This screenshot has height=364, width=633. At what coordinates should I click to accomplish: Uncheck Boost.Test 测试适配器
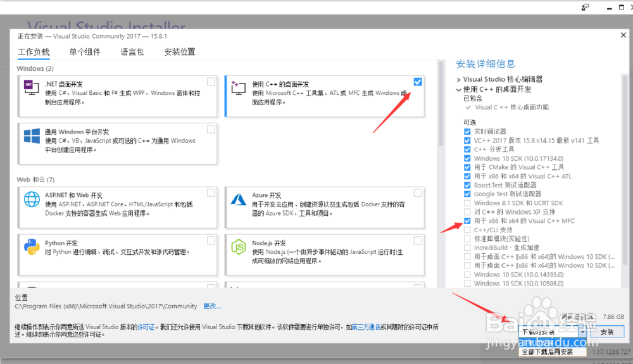coord(467,185)
